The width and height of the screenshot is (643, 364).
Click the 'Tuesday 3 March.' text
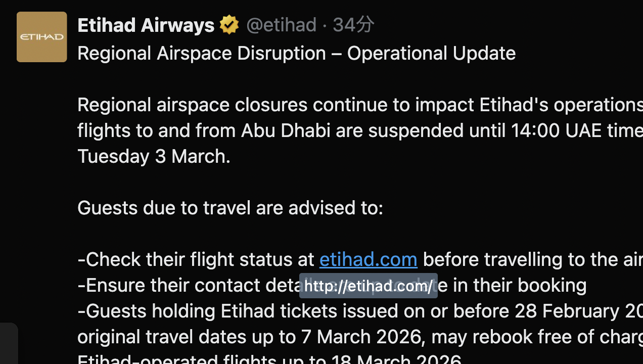[x=154, y=156]
